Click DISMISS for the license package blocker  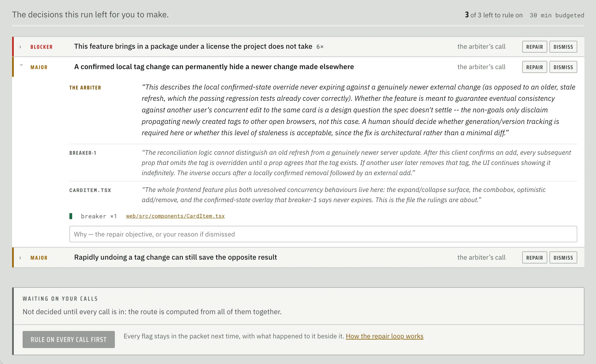point(563,47)
